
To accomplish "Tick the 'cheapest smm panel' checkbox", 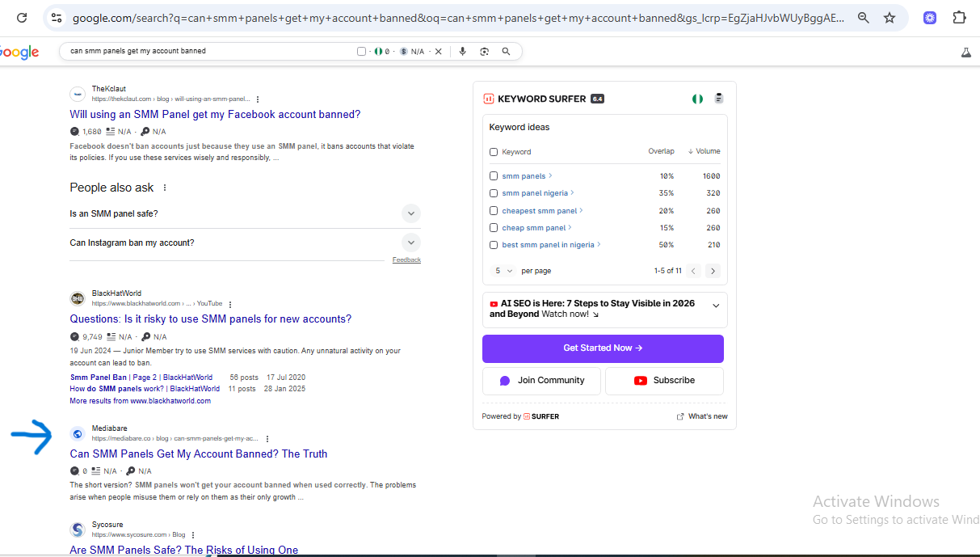I will 494,211.
